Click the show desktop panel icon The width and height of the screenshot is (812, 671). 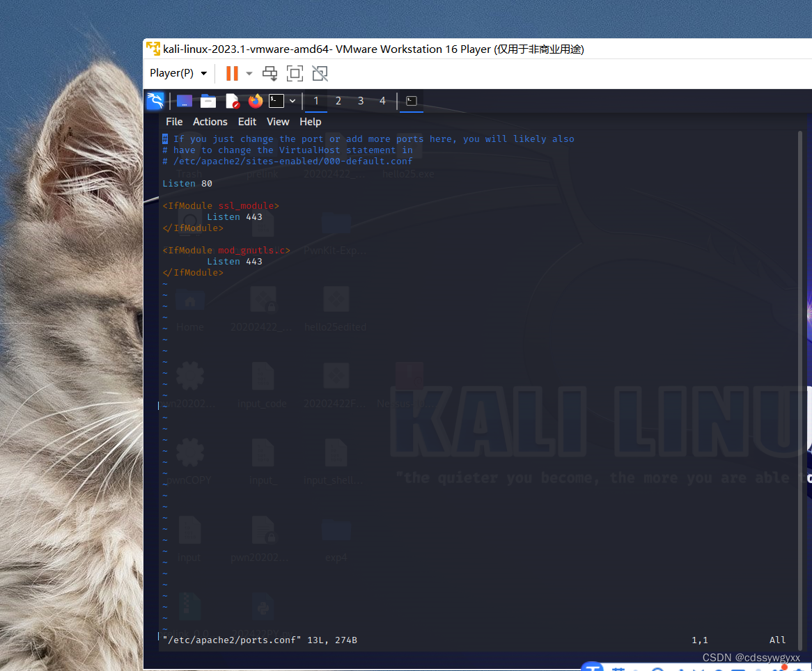point(185,100)
